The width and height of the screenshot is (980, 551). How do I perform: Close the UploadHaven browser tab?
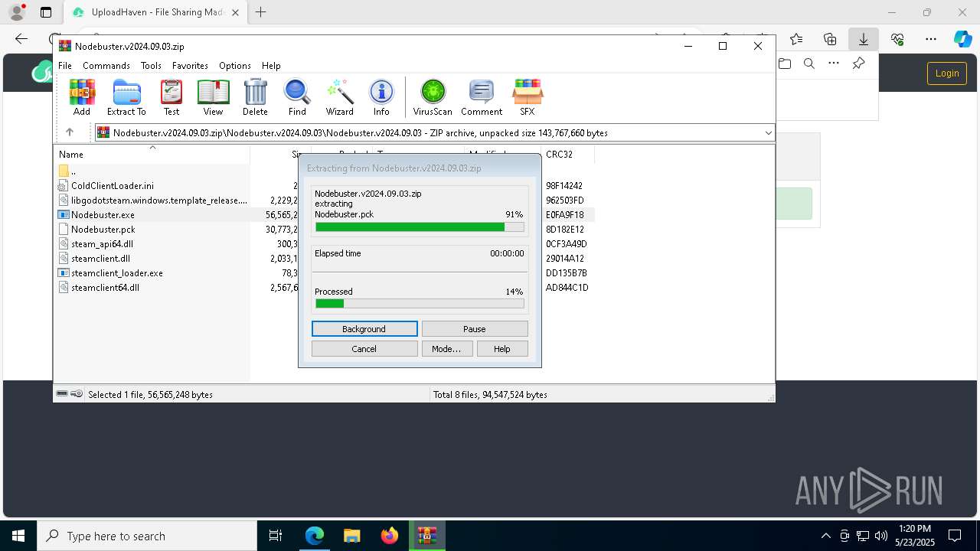(235, 12)
